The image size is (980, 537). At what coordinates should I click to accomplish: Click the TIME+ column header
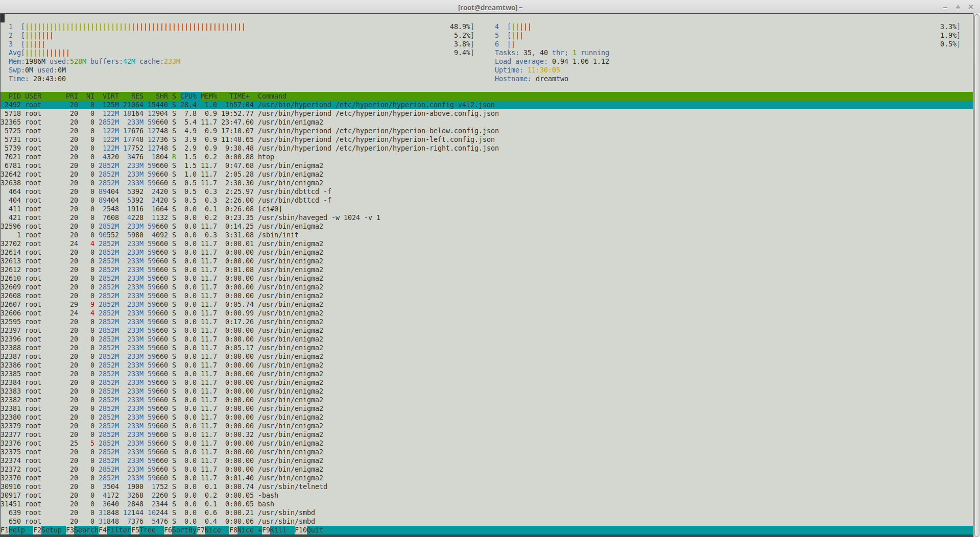pyautogui.click(x=239, y=96)
